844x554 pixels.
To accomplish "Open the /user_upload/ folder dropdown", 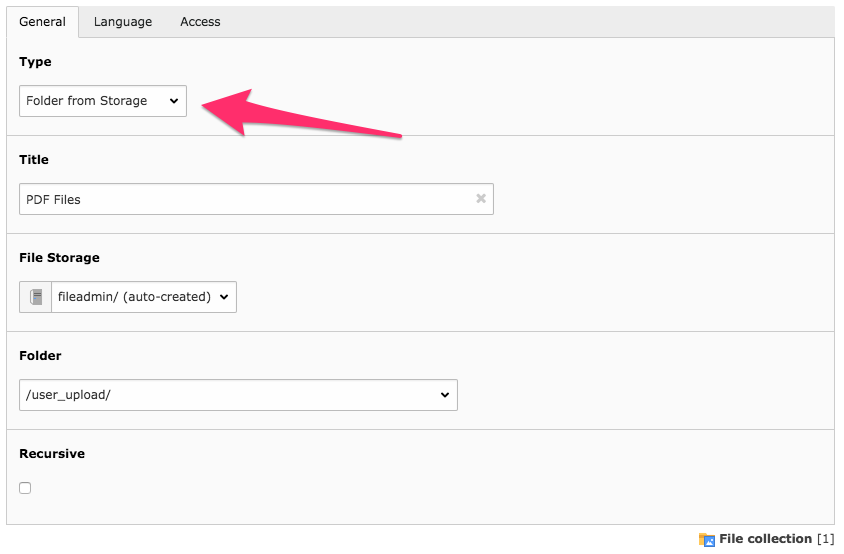I will (x=238, y=395).
